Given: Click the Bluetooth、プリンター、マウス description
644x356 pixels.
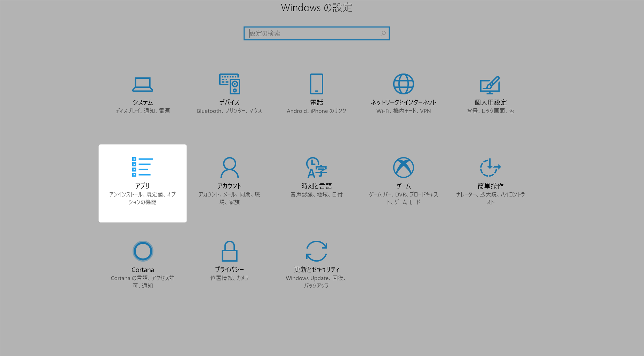Looking at the screenshot, I should [230, 111].
